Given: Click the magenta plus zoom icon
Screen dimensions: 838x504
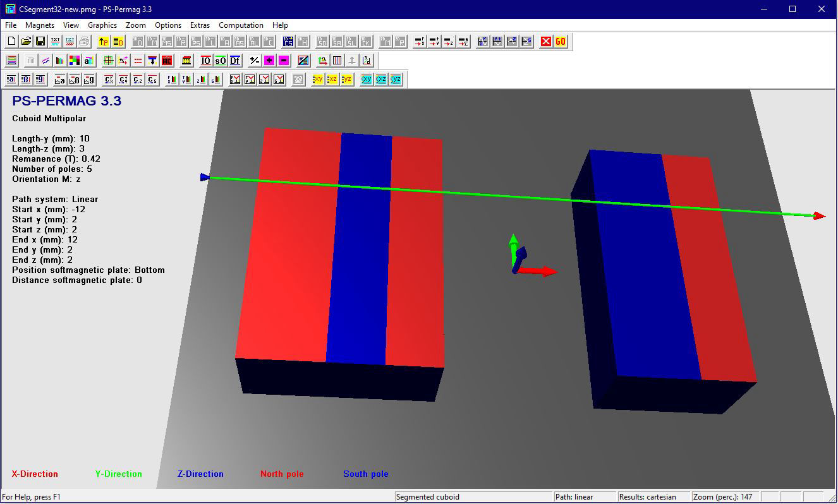Looking at the screenshot, I should 269,61.
